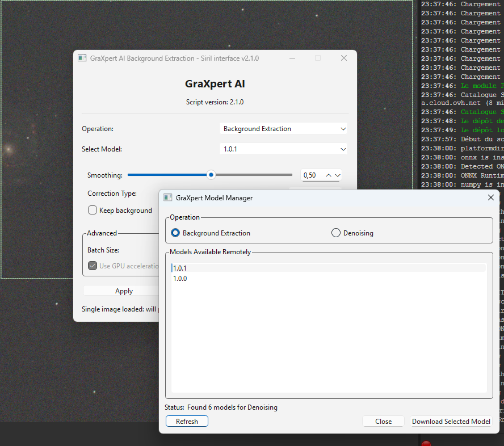Minimize the GraXpert AI Background Extraction window
504x446 pixels.
[292, 58]
